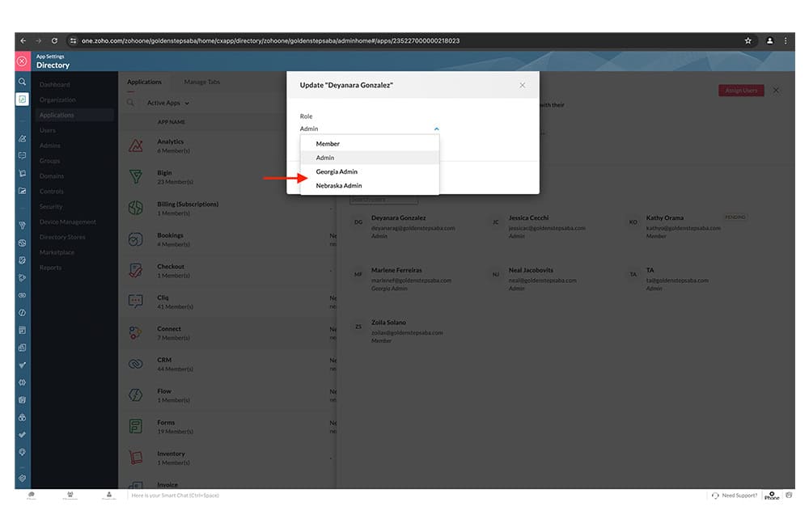Open Contacts icon in the bottom bar
This screenshot has height=532, width=809.
click(x=109, y=495)
